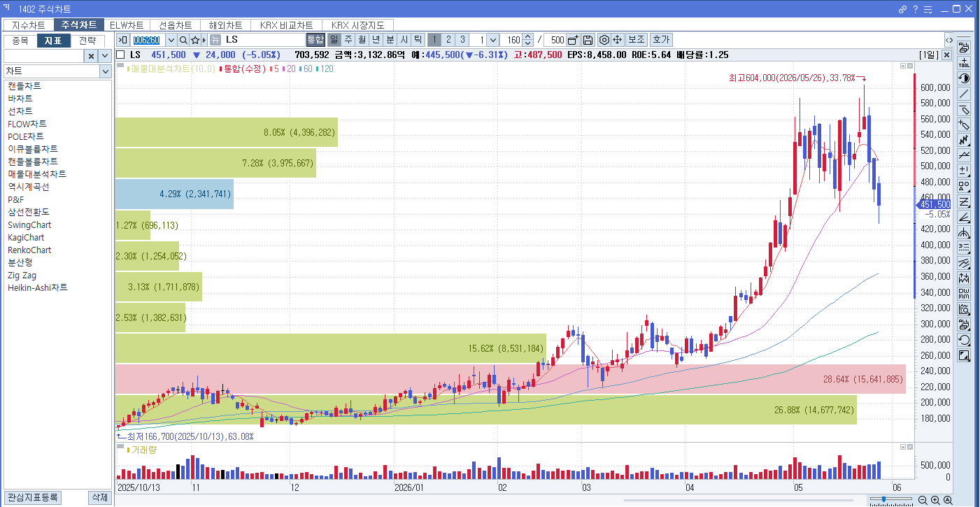Viewport: 980px width, 507px height.
Task: Select 매물대분석차트 in the chart list
Action: (x=37, y=174)
